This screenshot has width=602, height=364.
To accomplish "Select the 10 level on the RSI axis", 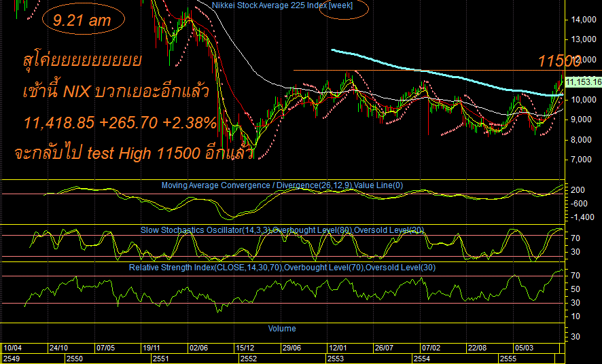I will pos(575,316).
